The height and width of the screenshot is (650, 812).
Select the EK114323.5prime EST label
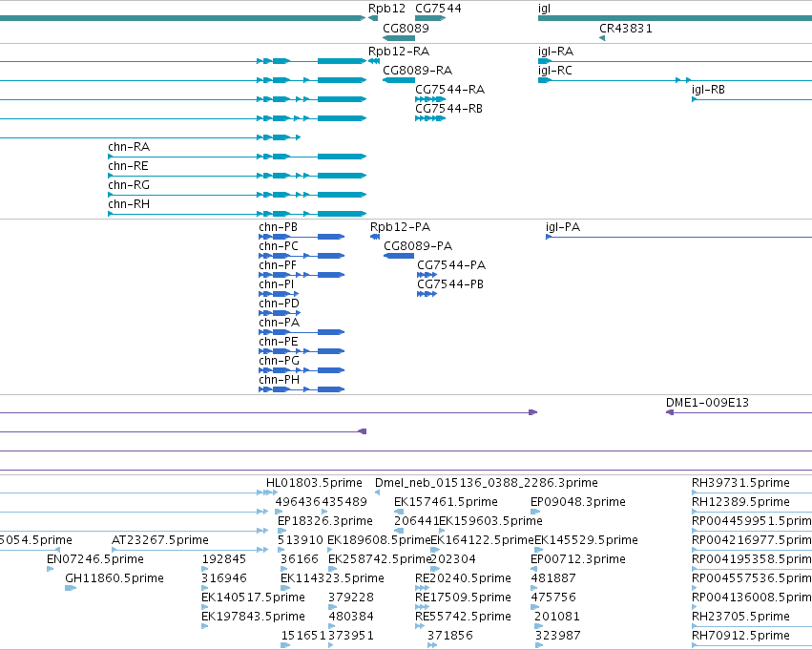click(332, 578)
